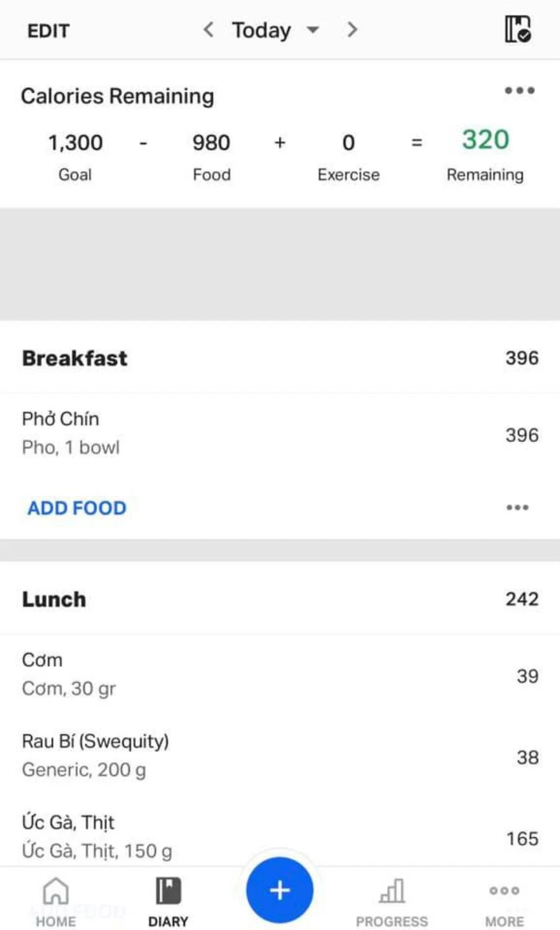Screen dimensions: 560x930
Task: Go to previous day arrow
Action: tap(209, 29)
